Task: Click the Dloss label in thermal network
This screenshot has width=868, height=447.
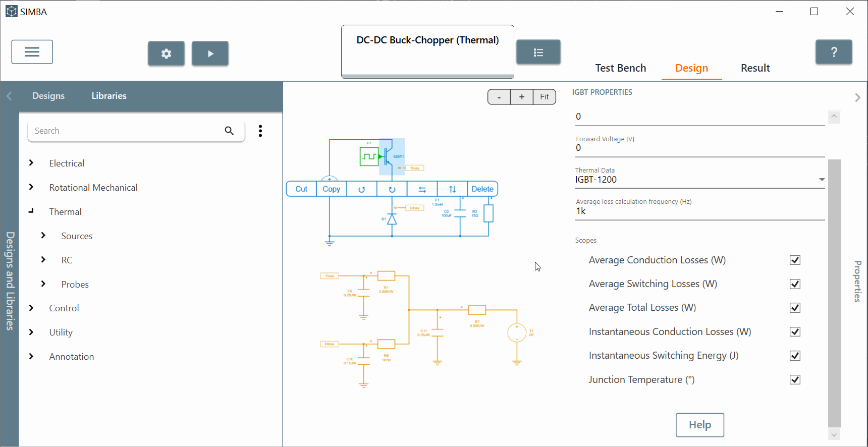Action: click(x=330, y=344)
